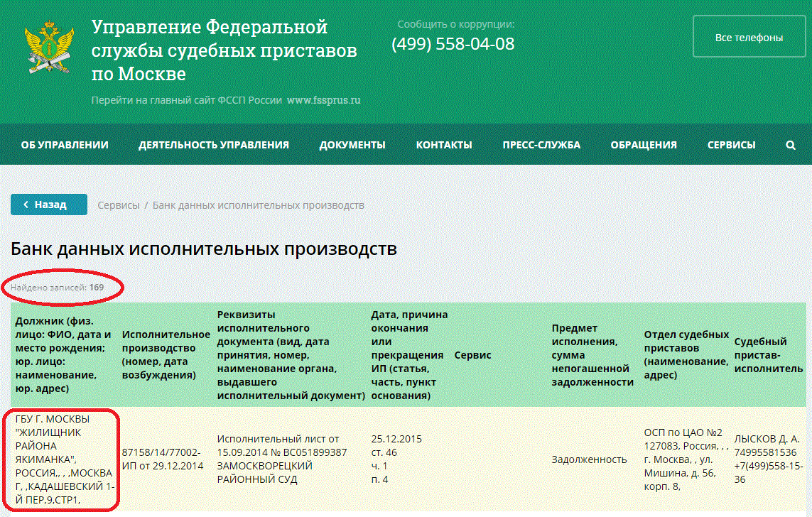Open the Все телефоны button
The height and width of the screenshot is (517, 812).
click(x=749, y=37)
